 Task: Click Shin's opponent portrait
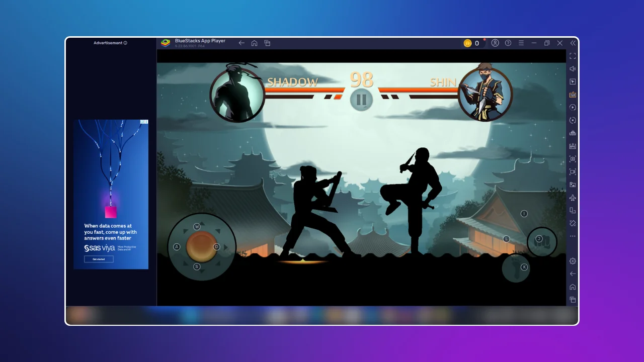486,94
